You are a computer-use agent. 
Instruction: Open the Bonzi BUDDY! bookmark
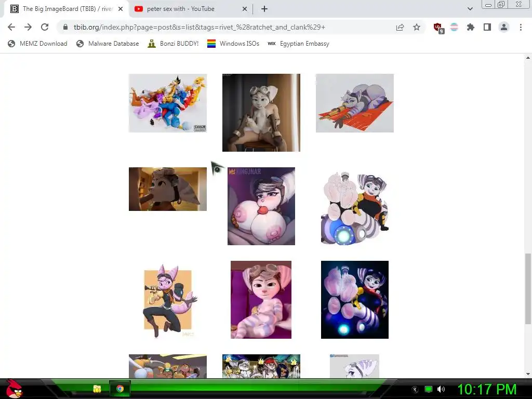173,44
